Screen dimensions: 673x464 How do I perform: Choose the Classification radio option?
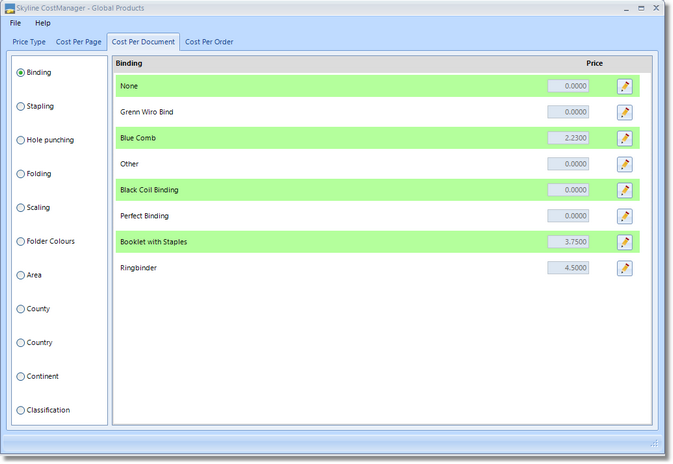point(20,410)
